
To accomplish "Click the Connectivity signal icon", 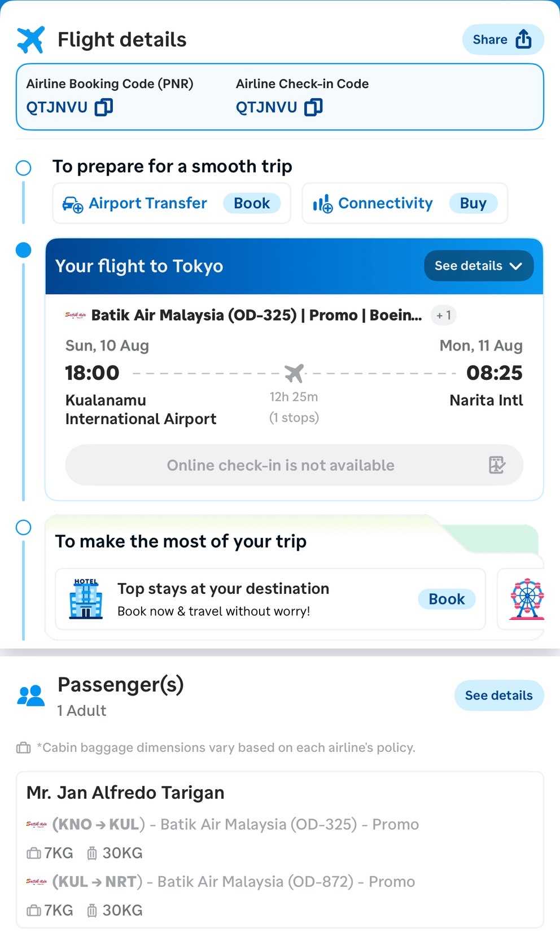I will point(323,204).
